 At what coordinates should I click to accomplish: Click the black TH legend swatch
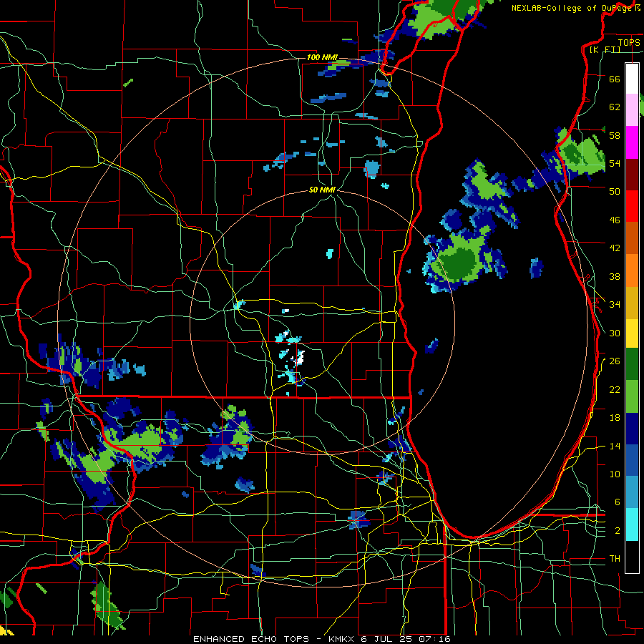click(632, 557)
